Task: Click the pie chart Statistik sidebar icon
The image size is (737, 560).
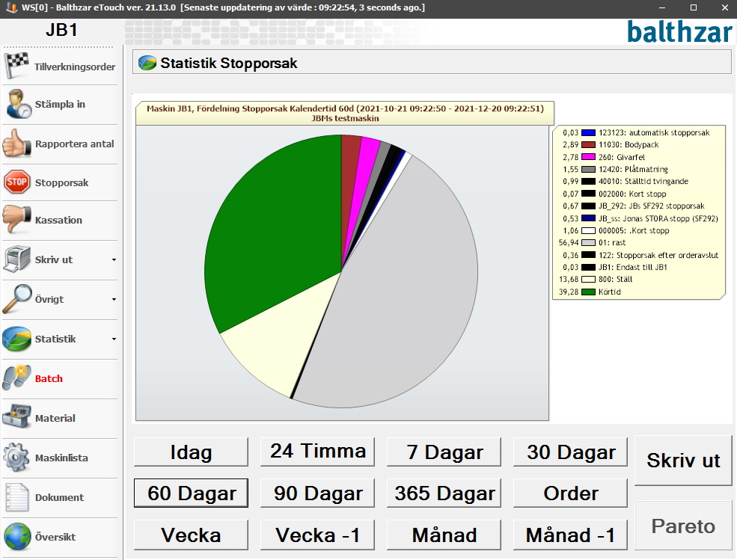Action: coord(17,339)
